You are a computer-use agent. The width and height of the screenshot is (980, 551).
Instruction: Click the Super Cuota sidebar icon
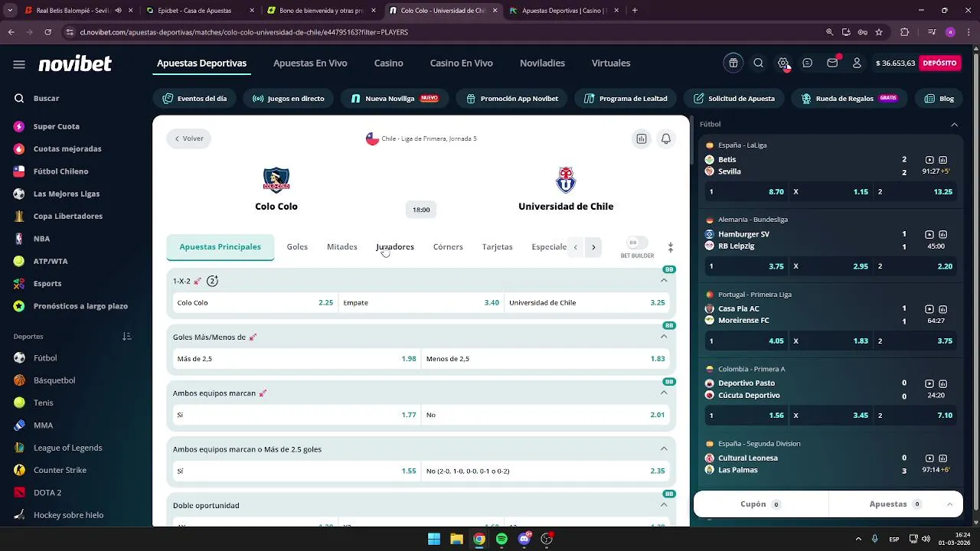pyautogui.click(x=19, y=126)
